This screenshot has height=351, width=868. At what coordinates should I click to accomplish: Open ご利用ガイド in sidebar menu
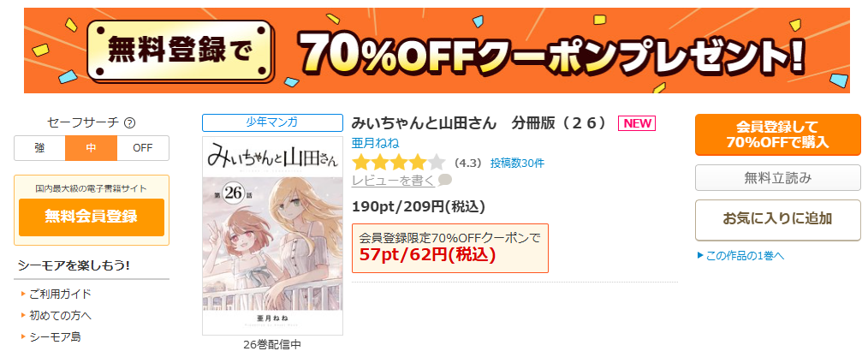[60, 294]
